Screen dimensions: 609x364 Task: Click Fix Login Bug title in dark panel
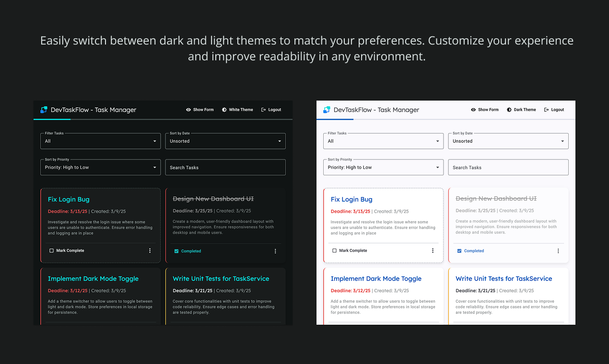pyautogui.click(x=69, y=200)
